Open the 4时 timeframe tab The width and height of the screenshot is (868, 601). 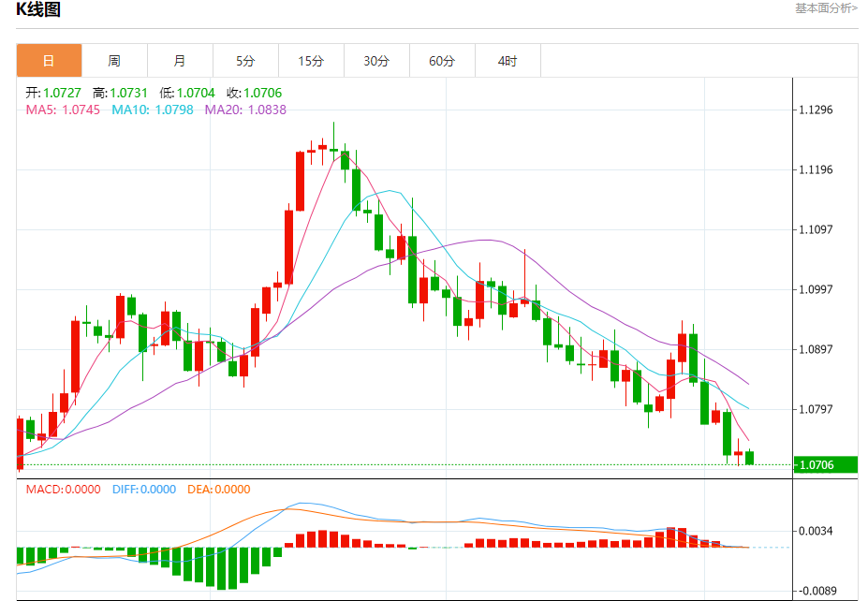(x=508, y=60)
